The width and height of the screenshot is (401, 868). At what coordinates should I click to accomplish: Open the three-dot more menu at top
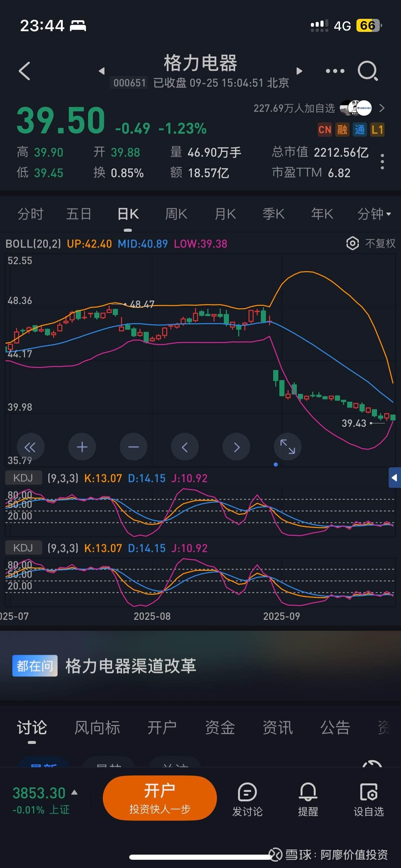tap(335, 71)
